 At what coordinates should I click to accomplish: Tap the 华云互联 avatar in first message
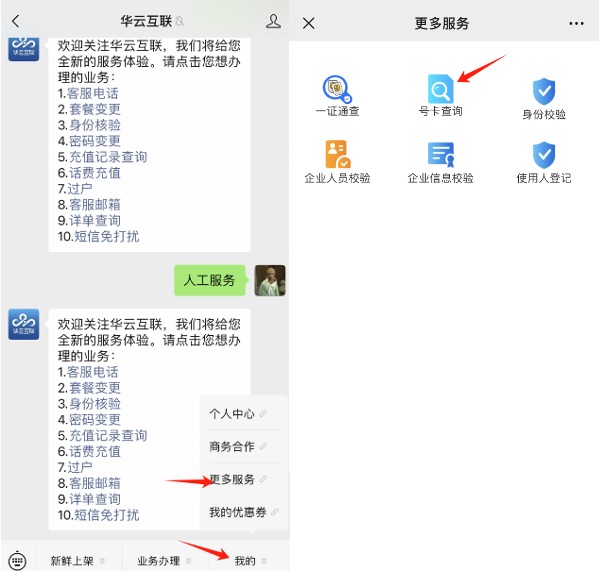24,49
